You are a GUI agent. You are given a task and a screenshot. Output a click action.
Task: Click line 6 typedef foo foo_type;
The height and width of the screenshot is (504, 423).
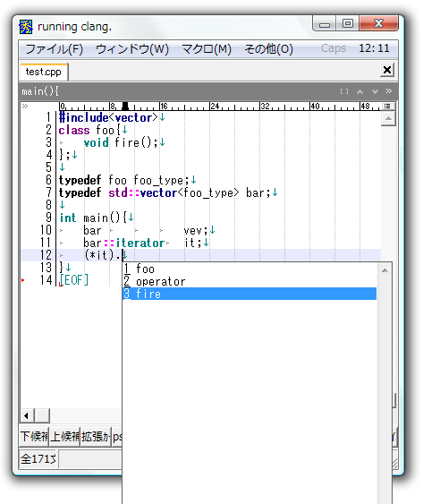[123, 180]
